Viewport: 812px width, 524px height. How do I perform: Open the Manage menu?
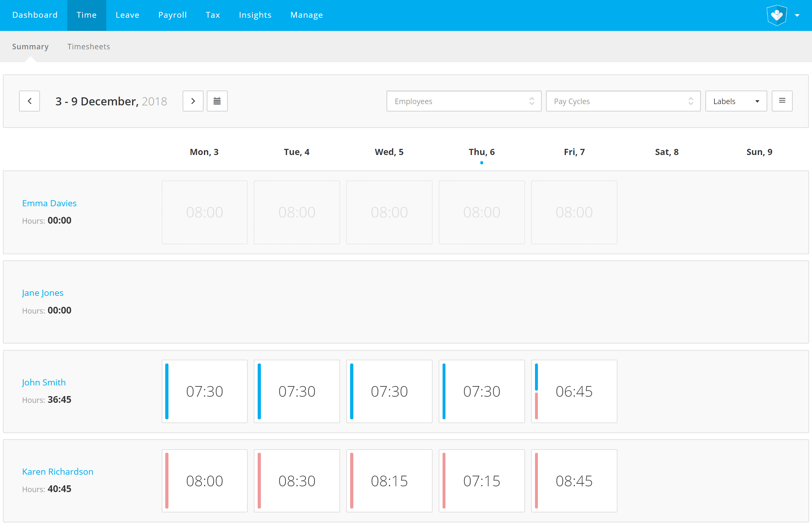point(306,15)
